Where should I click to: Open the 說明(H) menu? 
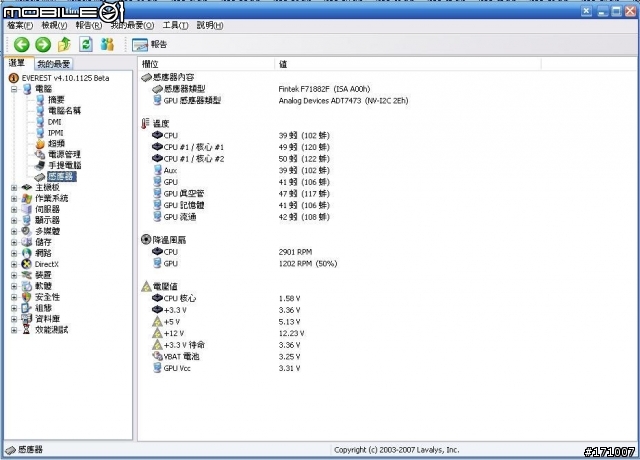210,25
